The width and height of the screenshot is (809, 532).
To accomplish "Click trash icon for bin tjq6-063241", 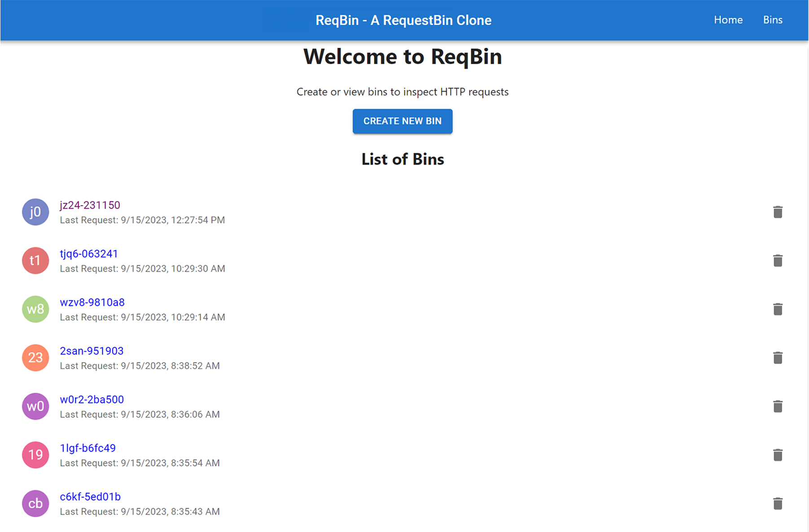I will 778,260.
